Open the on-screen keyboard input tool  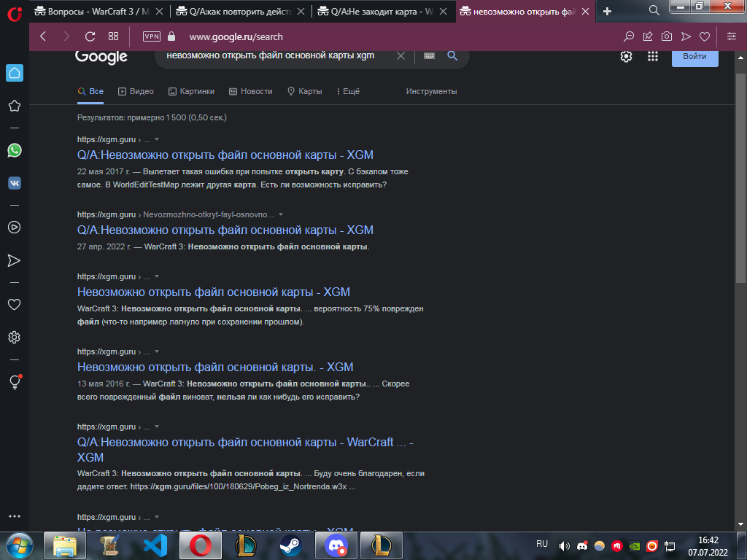coord(429,55)
